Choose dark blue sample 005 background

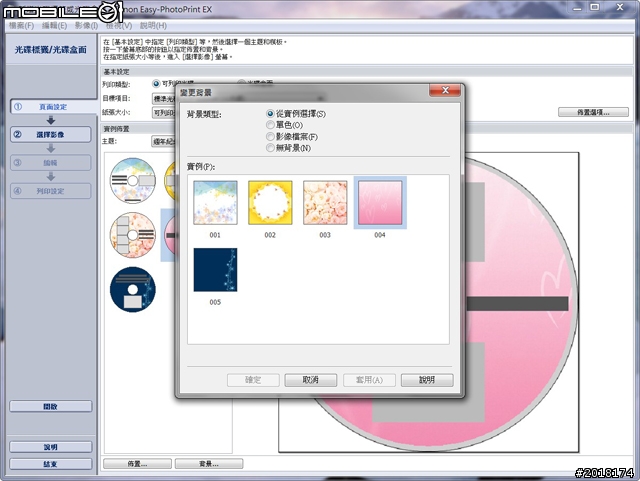(215, 270)
